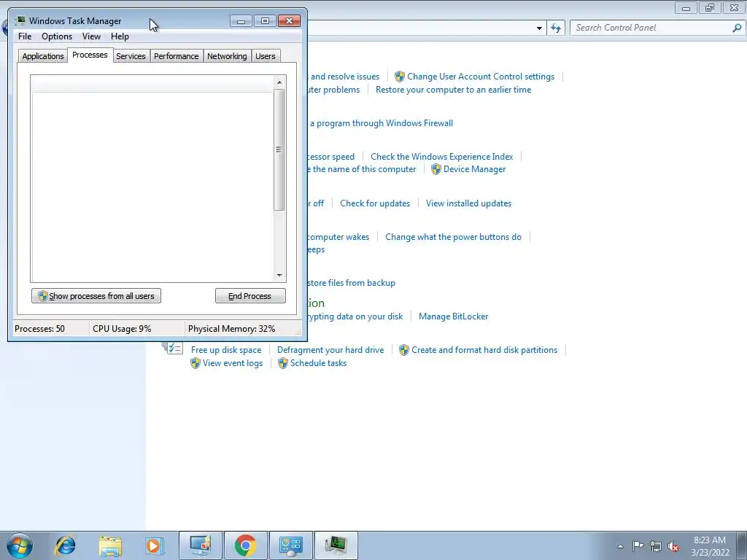Viewport: 747px width, 560px height.
Task: Open the clock showing 8:23 AM
Action: (710, 546)
